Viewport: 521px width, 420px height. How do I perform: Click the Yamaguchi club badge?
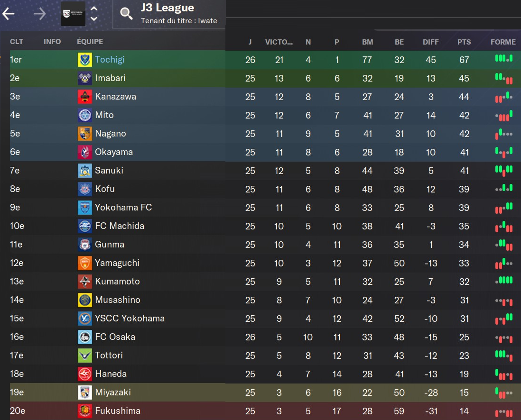[84, 263]
